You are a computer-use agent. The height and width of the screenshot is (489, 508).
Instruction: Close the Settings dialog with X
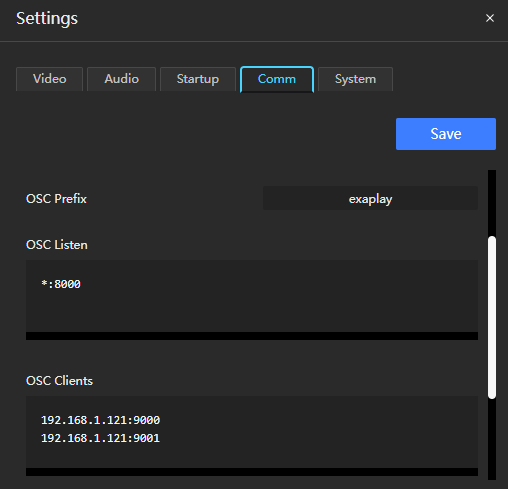pos(489,18)
